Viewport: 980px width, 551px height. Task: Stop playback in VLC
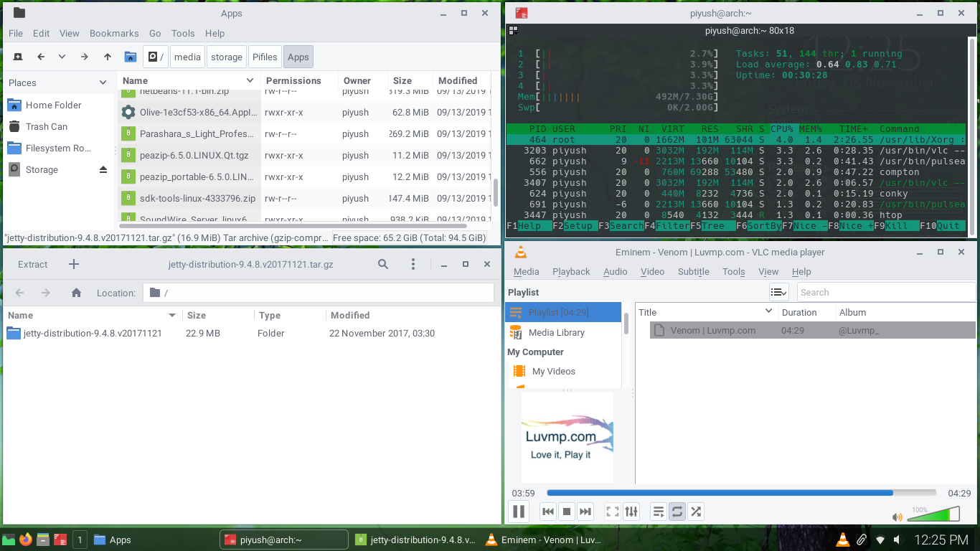pos(567,512)
